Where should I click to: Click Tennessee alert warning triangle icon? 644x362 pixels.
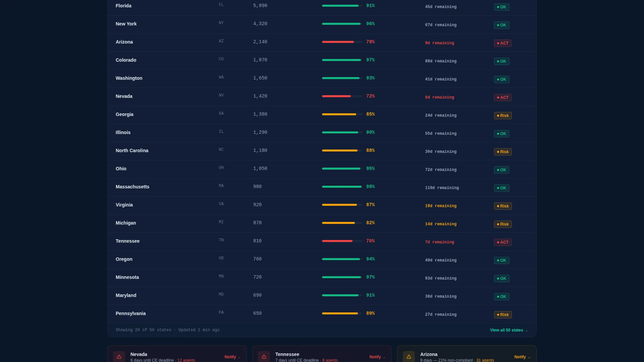[x=264, y=357]
